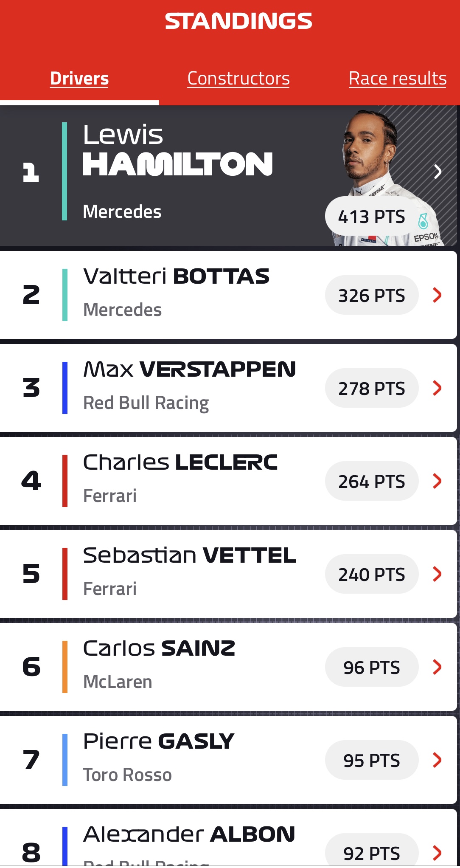Click Pierre Gasly's red chevron icon

tap(437, 760)
